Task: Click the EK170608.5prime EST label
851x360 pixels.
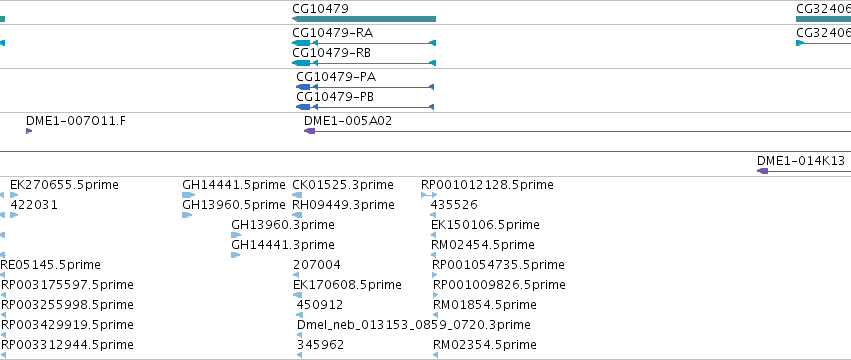Action: [x=347, y=285]
